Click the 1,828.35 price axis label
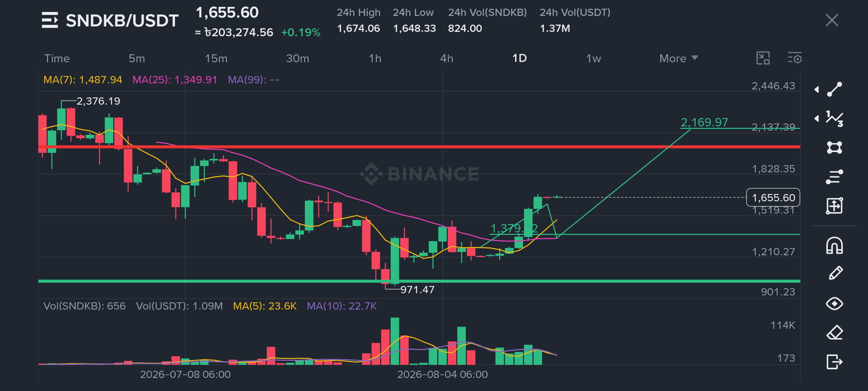This screenshot has height=391, width=868. (x=773, y=169)
